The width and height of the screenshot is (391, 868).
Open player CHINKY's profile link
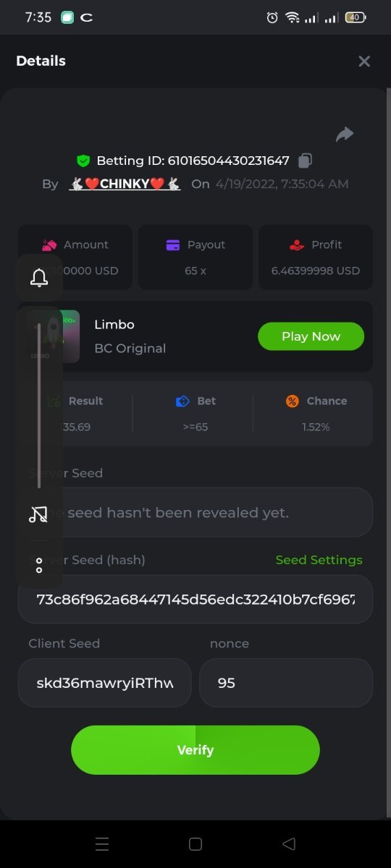(x=125, y=184)
